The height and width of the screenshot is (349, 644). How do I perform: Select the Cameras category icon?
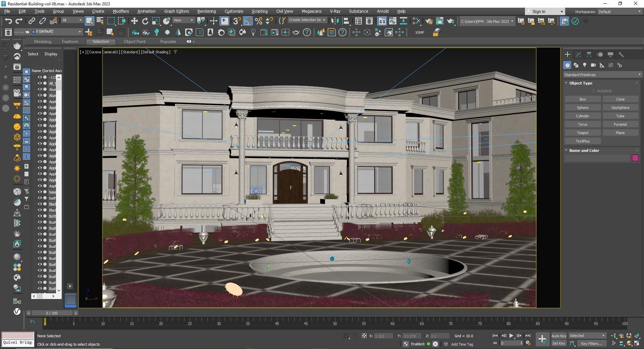click(593, 65)
